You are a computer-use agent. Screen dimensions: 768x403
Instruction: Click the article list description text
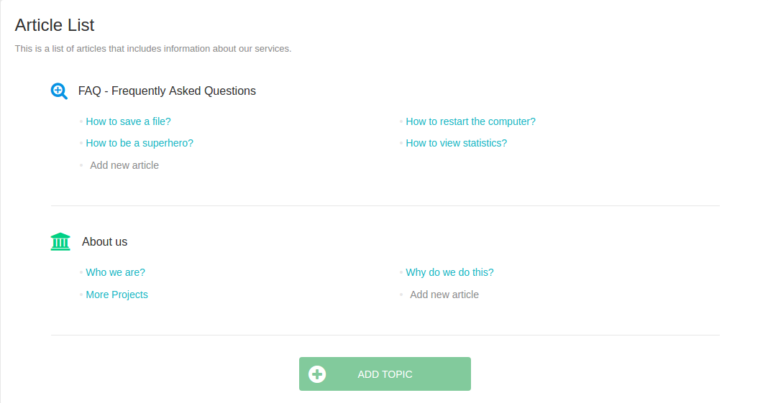point(153,49)
